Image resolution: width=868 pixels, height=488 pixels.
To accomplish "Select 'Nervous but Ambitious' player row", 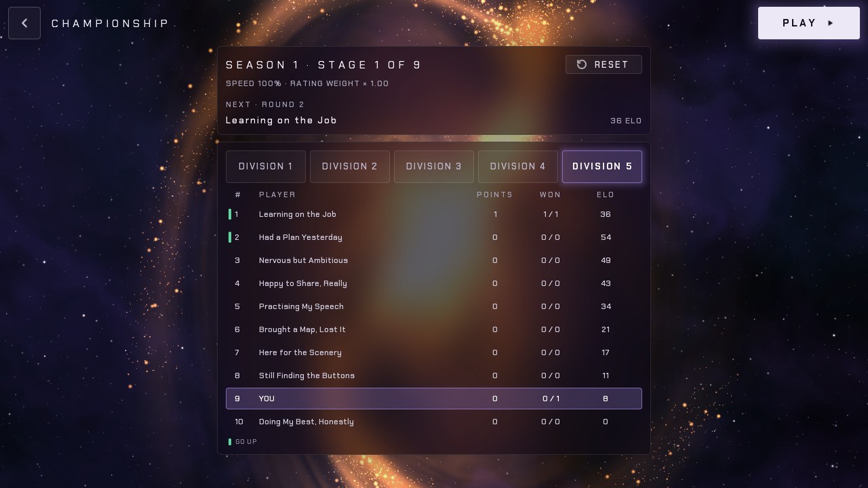I will (x=434, y=260).
